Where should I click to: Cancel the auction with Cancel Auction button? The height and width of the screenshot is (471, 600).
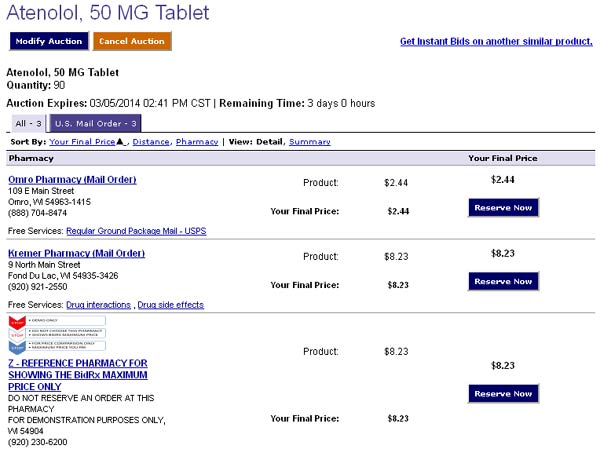[132, 41]
